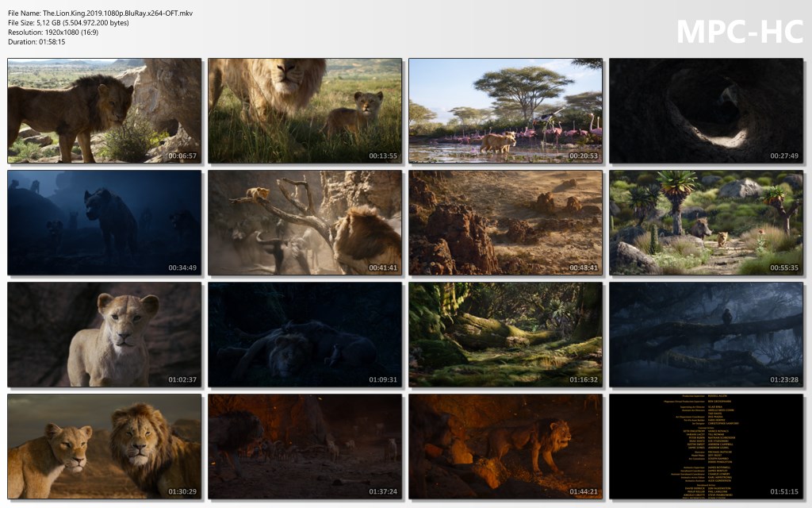
Task: Click the misty tree thumbnail at 01:23:28
Action: click(x=707, y=334)
